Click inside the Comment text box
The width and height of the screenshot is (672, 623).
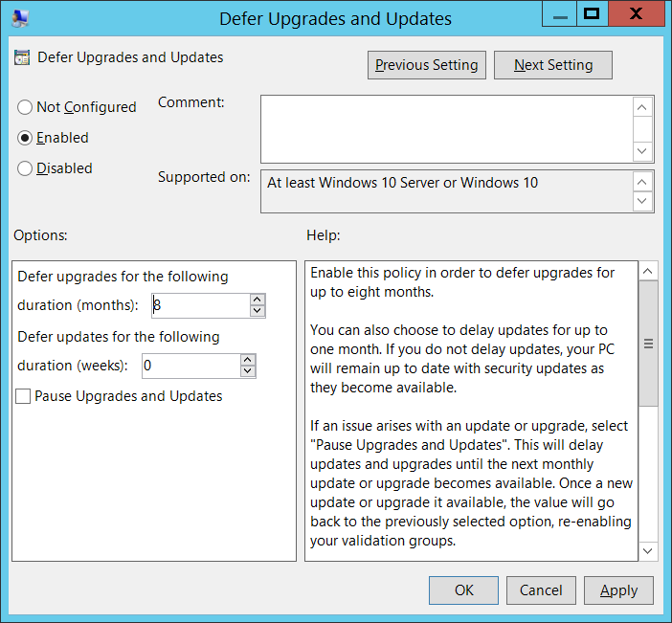(446, 128)
